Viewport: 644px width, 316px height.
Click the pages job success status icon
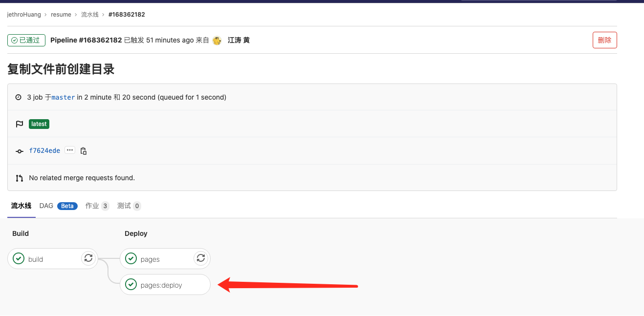coord(131,258)
